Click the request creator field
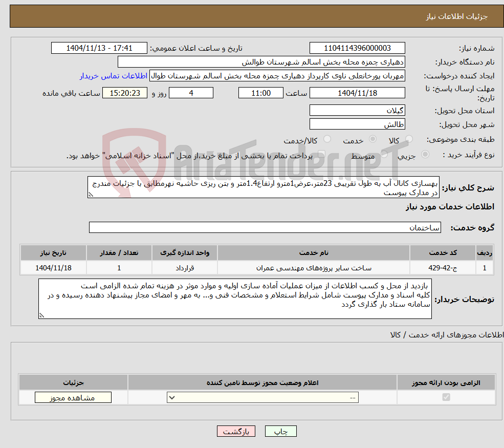This screenshot has width=504, height=448. [277, 76]
